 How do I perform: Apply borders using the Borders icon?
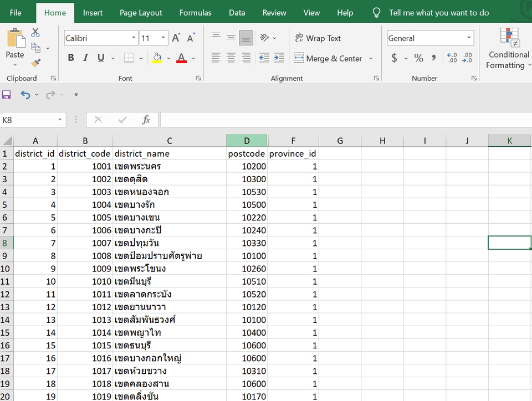pos(129,58)
